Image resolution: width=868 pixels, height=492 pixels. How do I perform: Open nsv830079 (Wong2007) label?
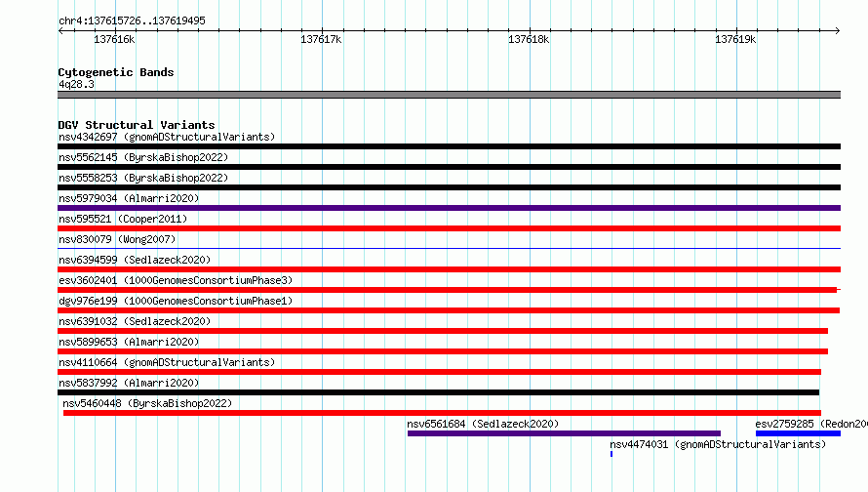coord(117,239)
